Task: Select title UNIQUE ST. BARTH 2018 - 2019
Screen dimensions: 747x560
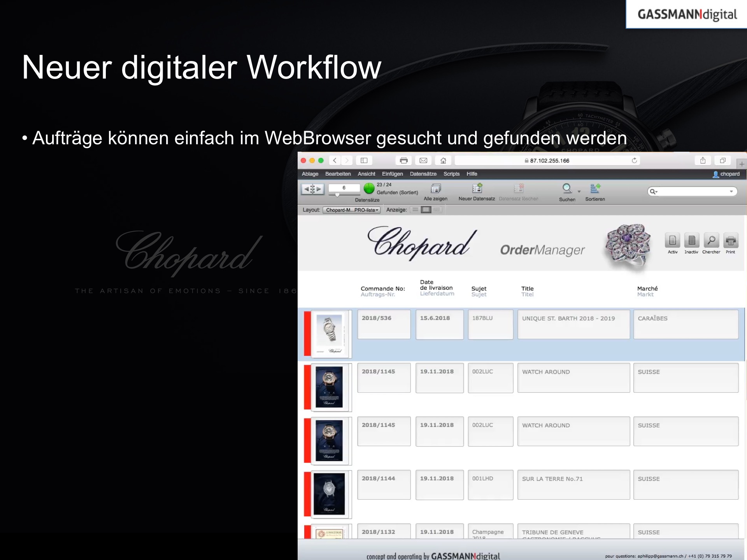Action: [x=573, y=324]
